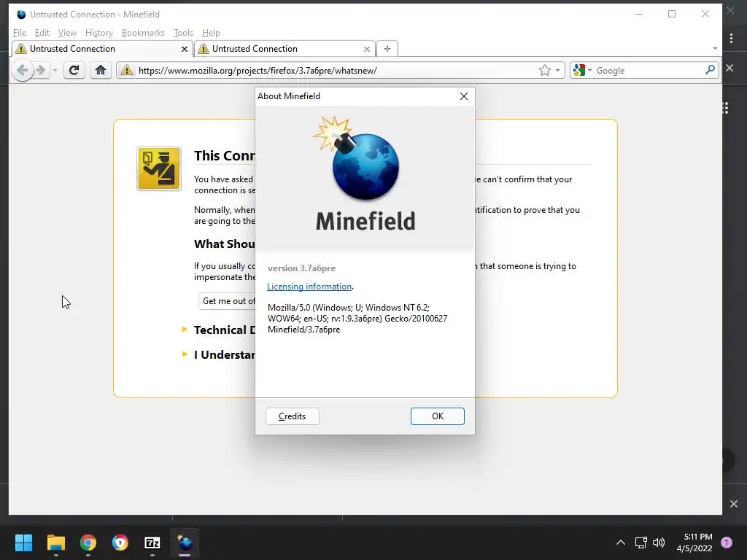
Task: Focus the Google search box
Action: pos(648,71)
